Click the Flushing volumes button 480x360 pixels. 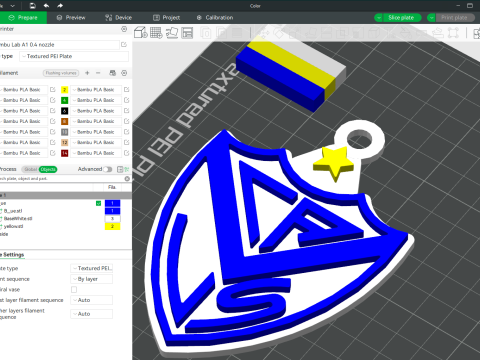61,73
